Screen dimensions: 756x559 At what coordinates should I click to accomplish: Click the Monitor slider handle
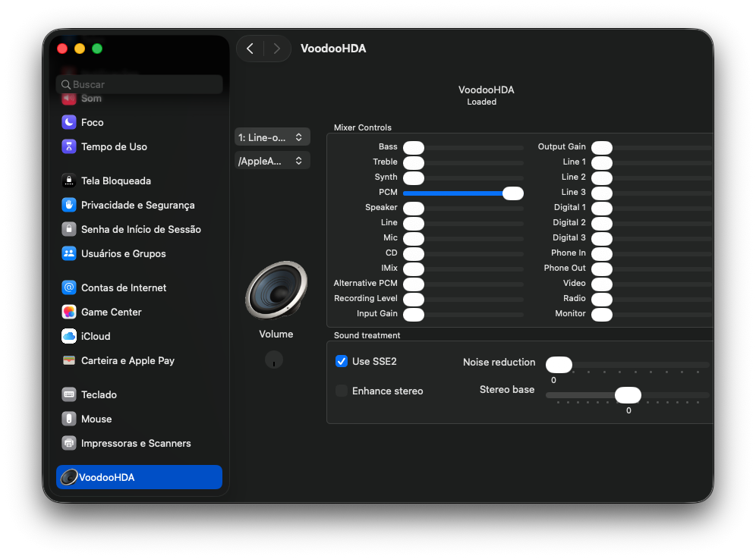(602, 315)
